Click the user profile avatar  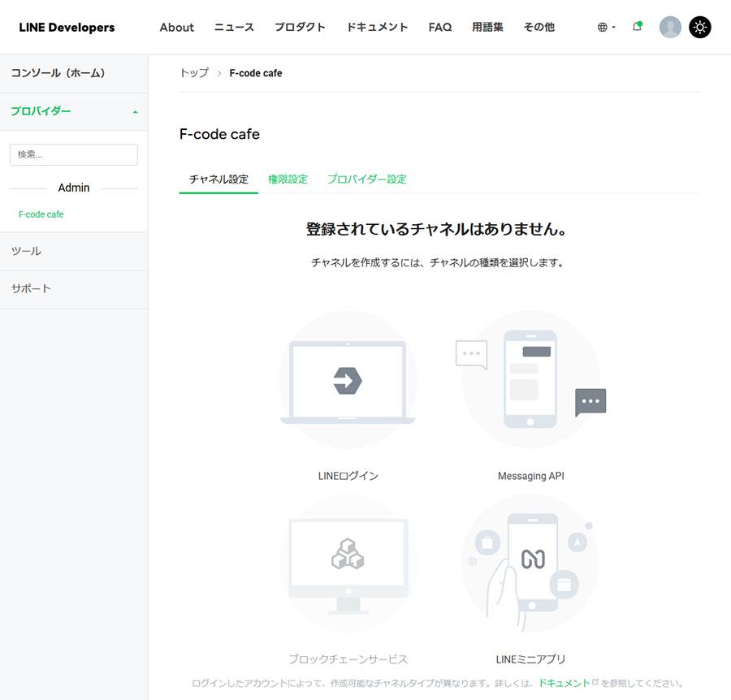point(670,27)
